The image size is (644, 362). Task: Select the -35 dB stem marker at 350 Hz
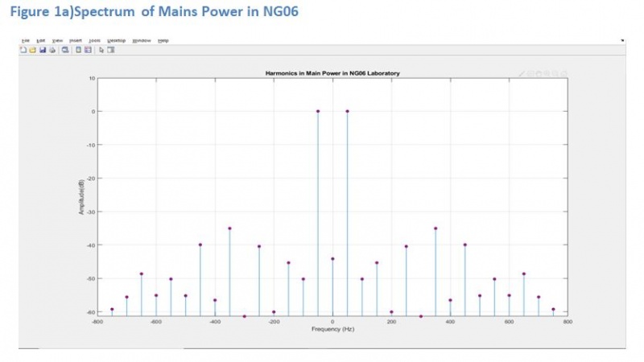coord(436,228)
